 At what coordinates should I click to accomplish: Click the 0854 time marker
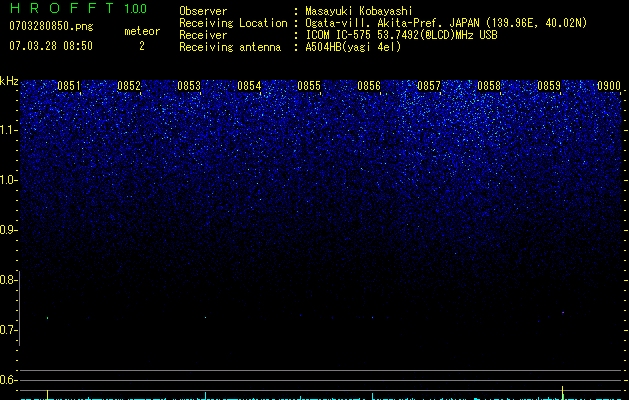(249, 86)
